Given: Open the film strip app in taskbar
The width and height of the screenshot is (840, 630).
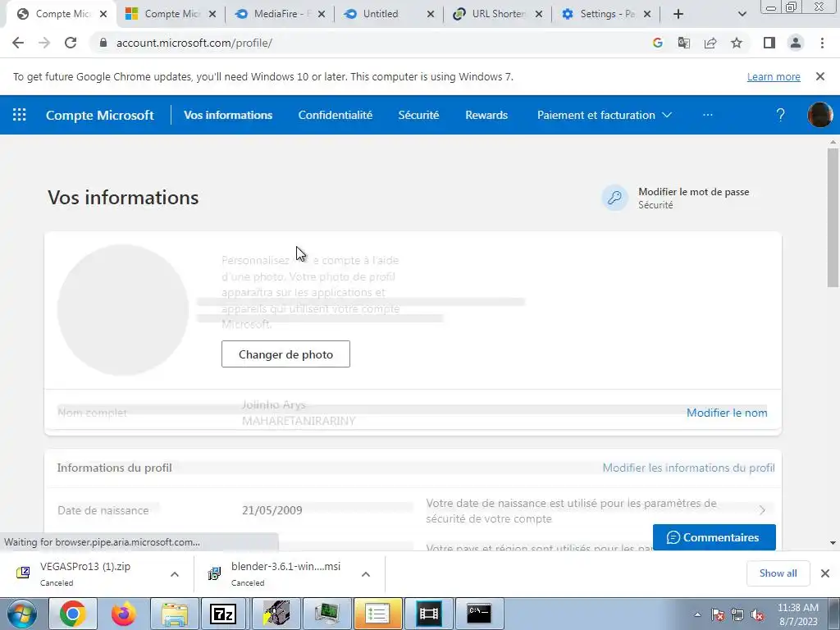Looking at the screenshot, I should tap(428, 614).
